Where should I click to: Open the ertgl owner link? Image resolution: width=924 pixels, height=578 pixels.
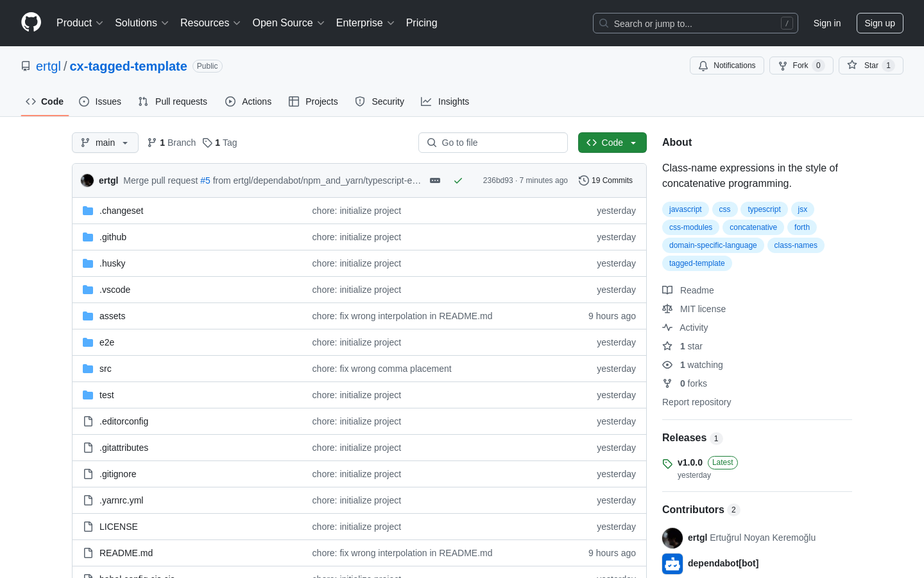click(48, 66)
